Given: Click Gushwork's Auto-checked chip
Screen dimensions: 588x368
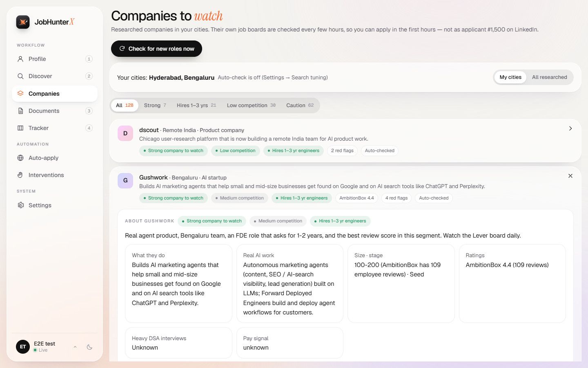Looking at the screenshot, I should pos(434,198).
